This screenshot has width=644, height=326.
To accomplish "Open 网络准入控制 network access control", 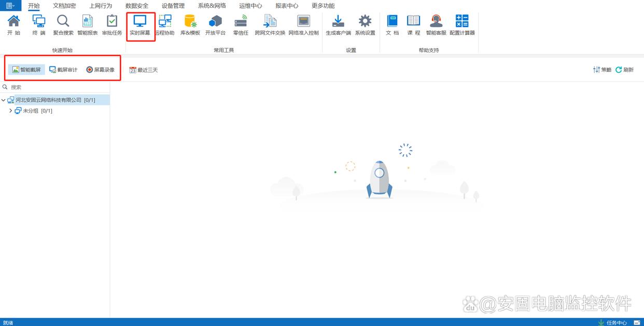I will tap(303, 25).
